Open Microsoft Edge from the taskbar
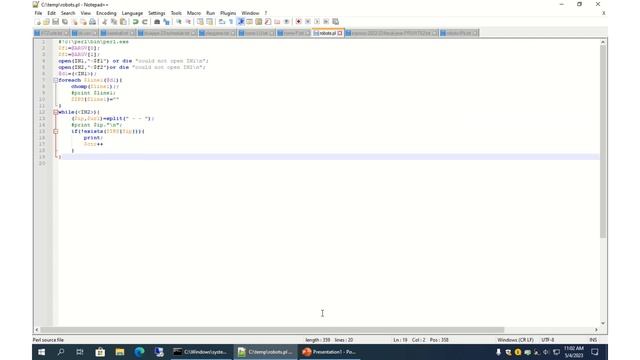This screenshot has width=640, height=360. pyautogui.click(x=139, y=352)
